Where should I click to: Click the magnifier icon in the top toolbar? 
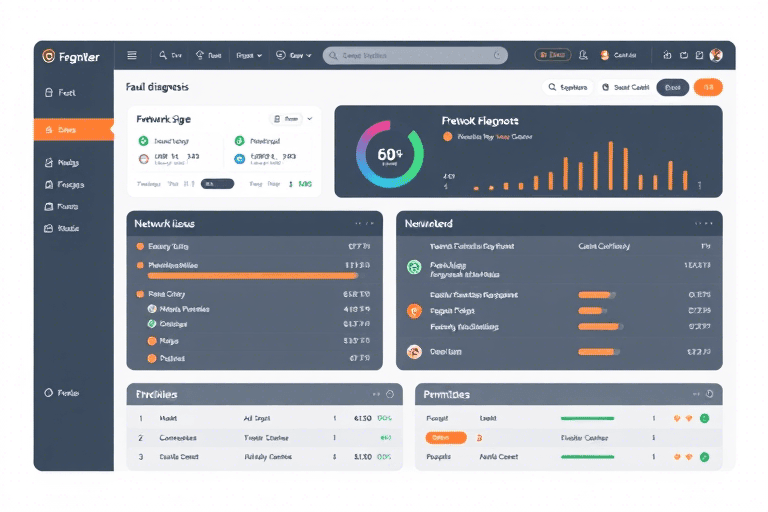(x=163, y=56)
